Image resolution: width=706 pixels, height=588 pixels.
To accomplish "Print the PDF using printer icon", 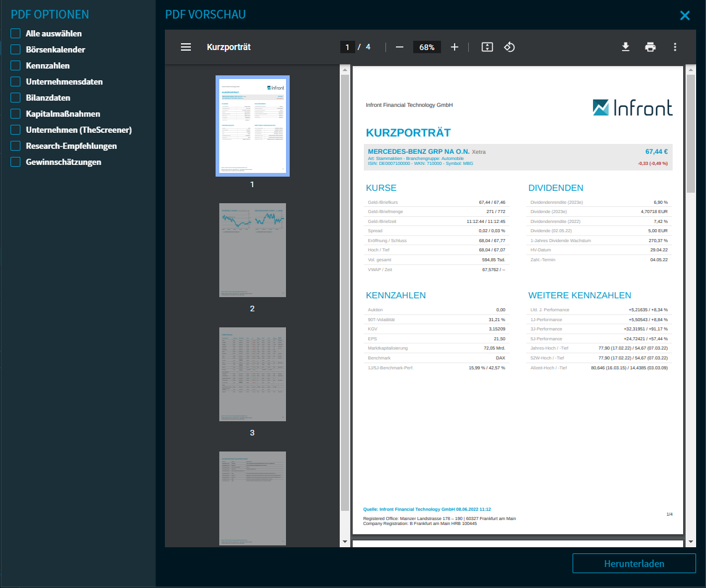I will pos(650,47).
